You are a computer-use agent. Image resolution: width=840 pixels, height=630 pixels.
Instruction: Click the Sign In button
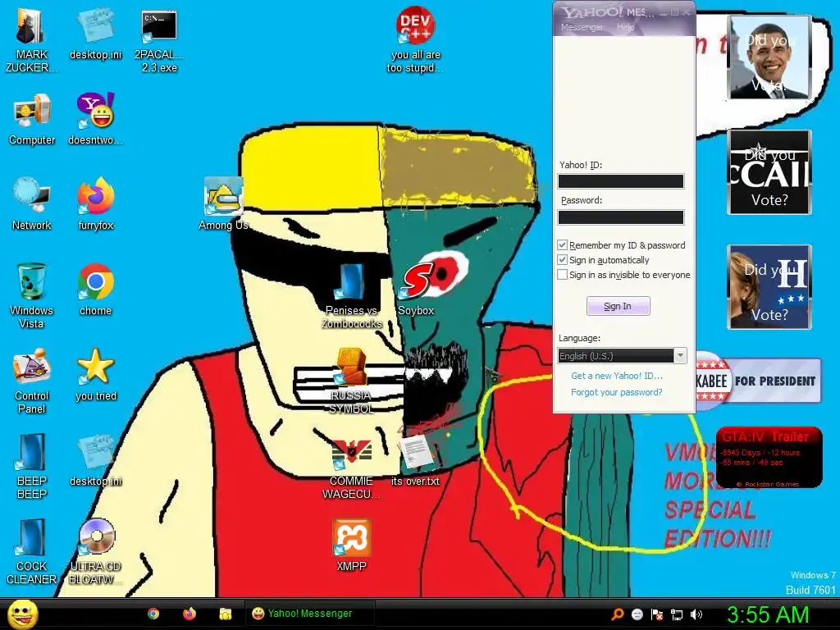coord(619,306)
